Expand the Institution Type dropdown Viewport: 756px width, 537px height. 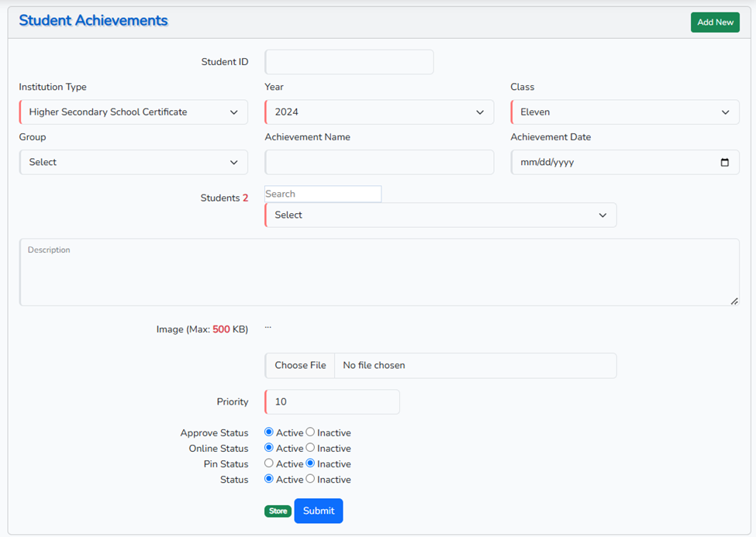coord(133,112)
